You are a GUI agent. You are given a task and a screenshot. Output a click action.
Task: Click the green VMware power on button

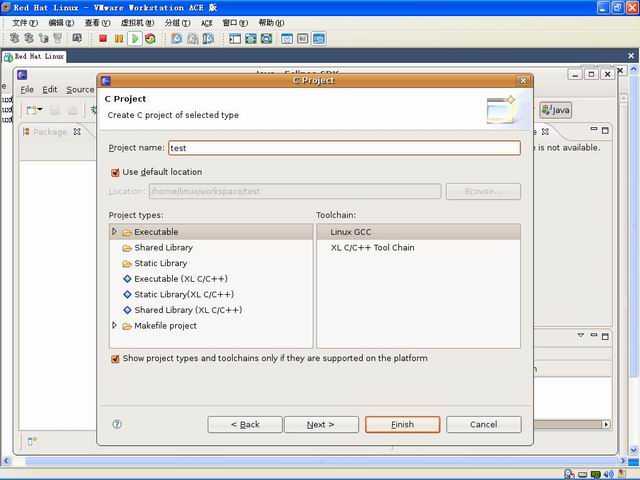pyautogui.click(x=135, y=39)
